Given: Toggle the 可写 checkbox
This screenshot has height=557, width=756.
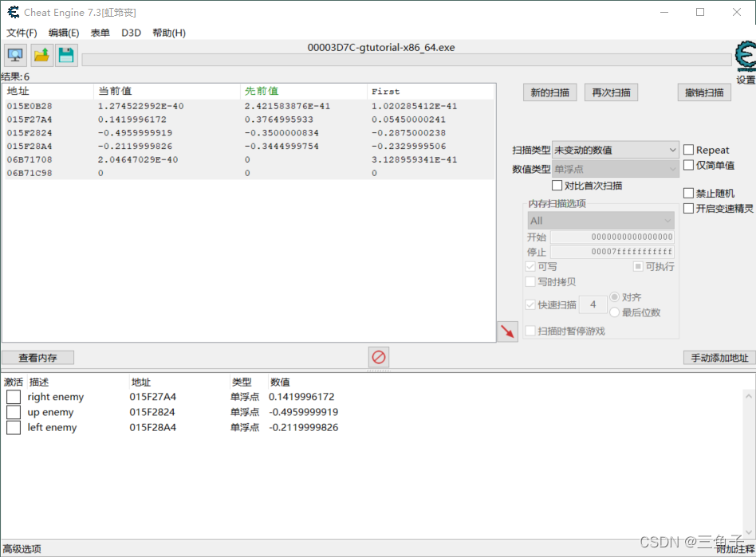Looking at the screenshot, I should [x=530, y=266].
